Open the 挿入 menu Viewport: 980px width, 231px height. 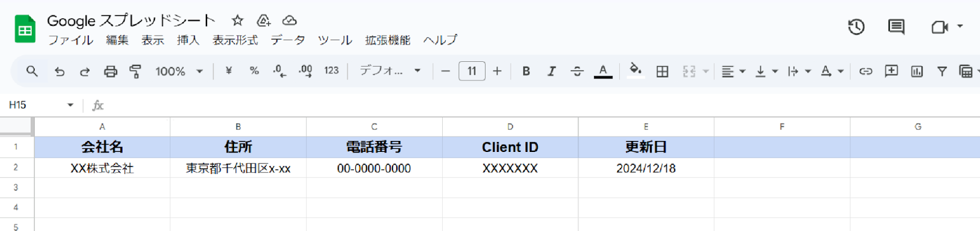point(188,40)
